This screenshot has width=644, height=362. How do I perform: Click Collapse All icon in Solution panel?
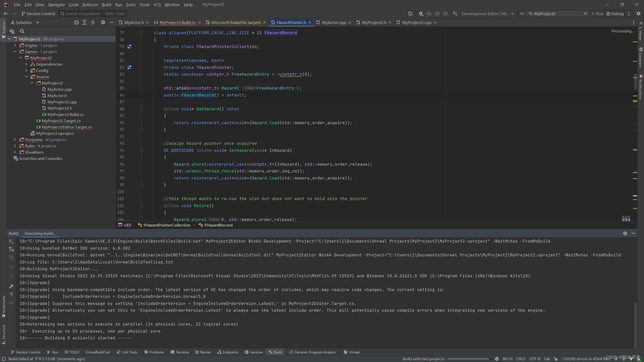click(x=93, y=22)
